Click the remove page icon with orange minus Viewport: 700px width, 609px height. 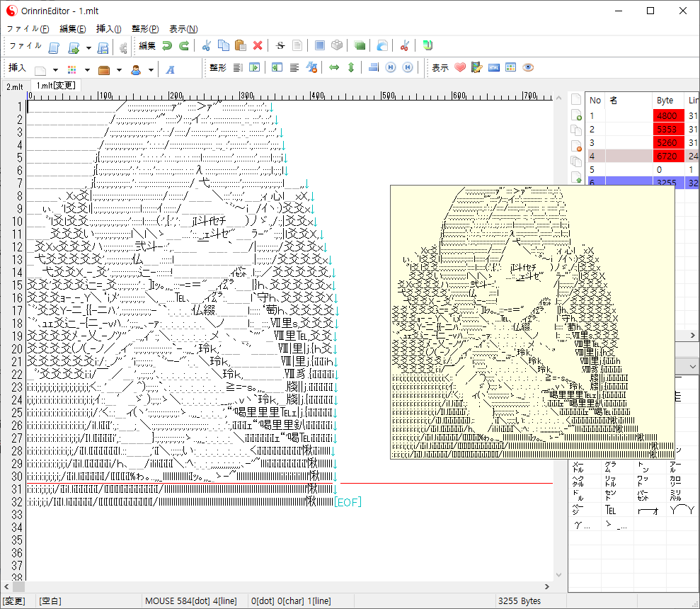576,147
